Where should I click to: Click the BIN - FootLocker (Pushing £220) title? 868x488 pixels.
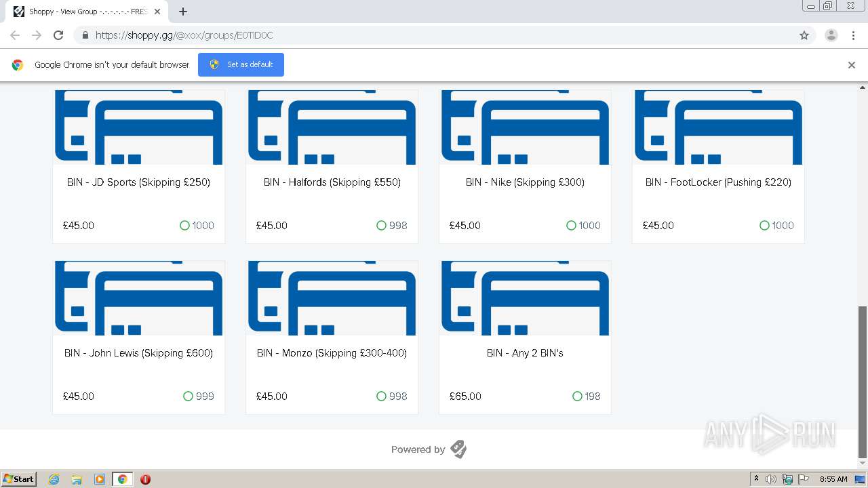[718, 182]
